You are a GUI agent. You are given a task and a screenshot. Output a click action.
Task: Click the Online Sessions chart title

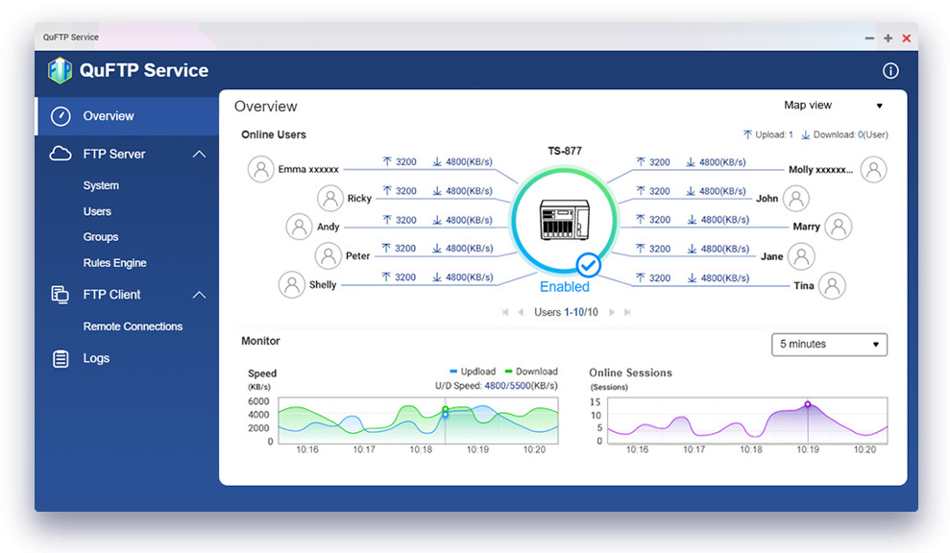630,373
